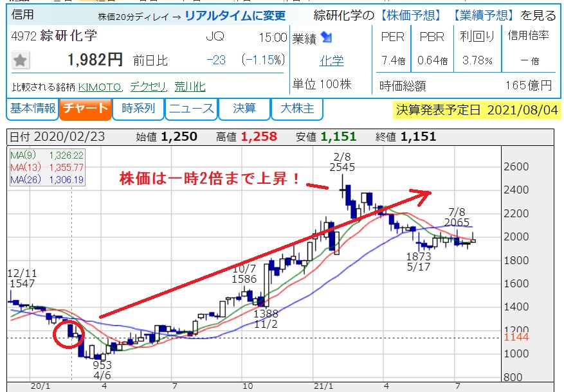Screen dimensions: 564x392
Task: Click the MA(26) legend entry
Action: [x=47, y=179]
